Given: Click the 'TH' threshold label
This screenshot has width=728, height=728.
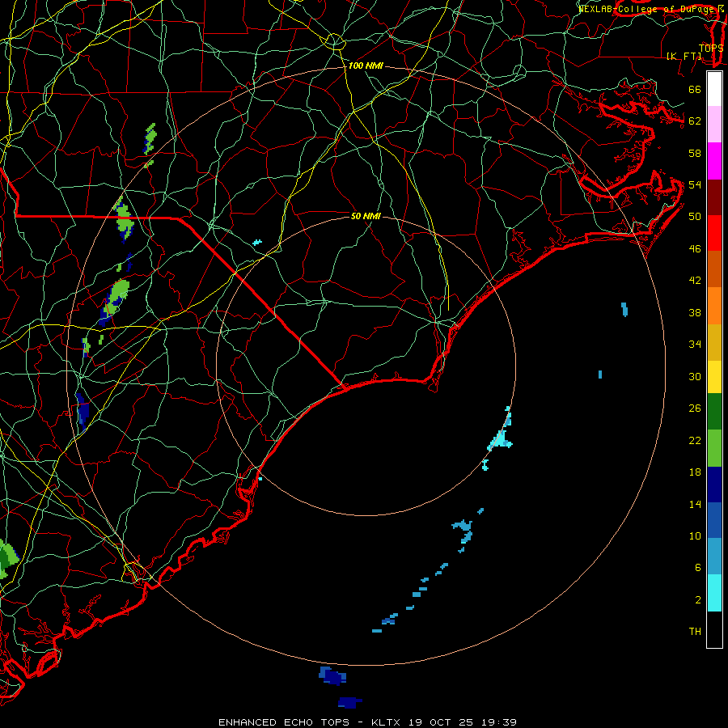Looking at the screenshot, I should pos(695,632).
